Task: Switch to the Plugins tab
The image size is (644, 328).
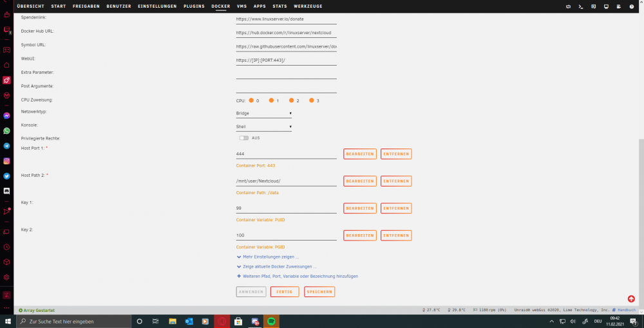Action: 194,6
